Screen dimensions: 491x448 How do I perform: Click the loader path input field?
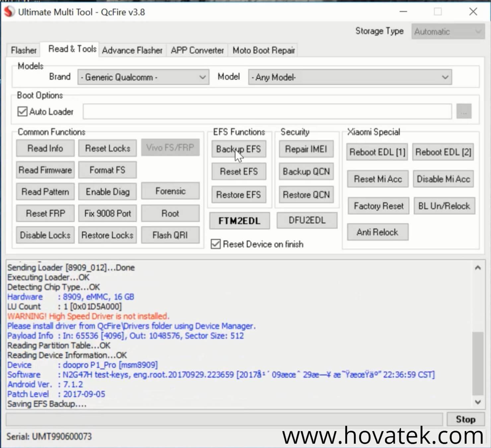click(x=267, y=111)
